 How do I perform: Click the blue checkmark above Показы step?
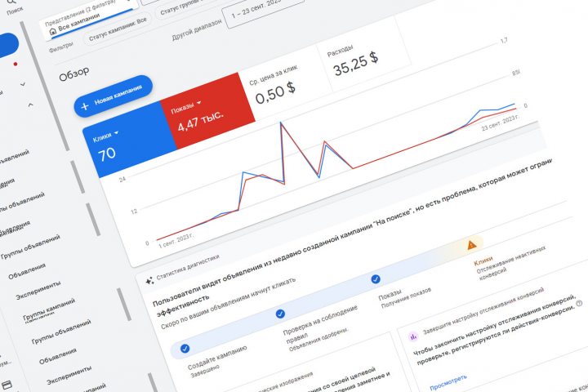pyautogui.click(x=376, y=279)
